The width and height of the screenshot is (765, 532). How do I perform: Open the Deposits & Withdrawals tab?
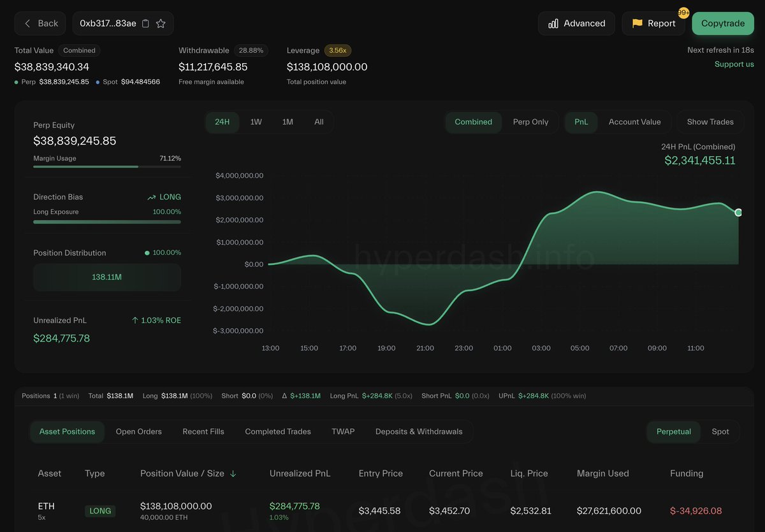419,431
